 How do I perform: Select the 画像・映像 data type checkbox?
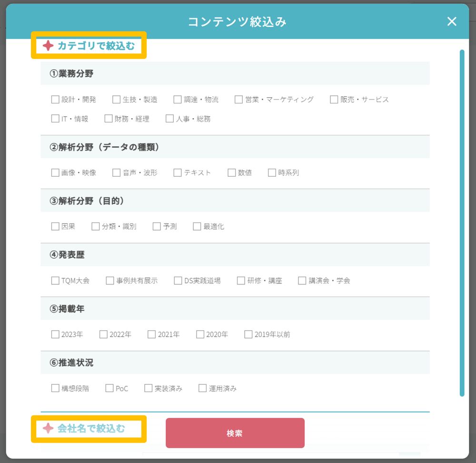pos(55,173)
